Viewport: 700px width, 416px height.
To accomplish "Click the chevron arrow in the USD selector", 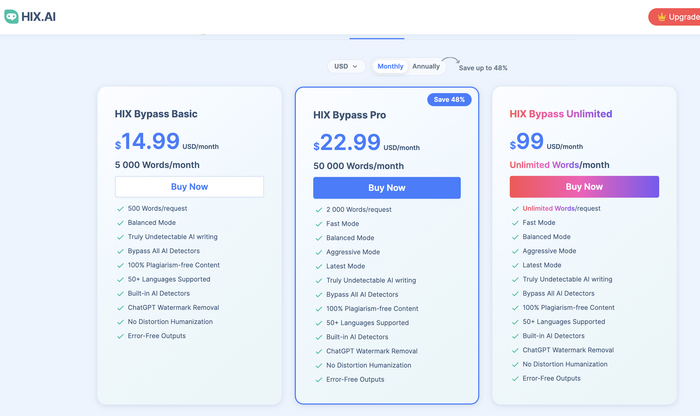I will click(355, 67).
